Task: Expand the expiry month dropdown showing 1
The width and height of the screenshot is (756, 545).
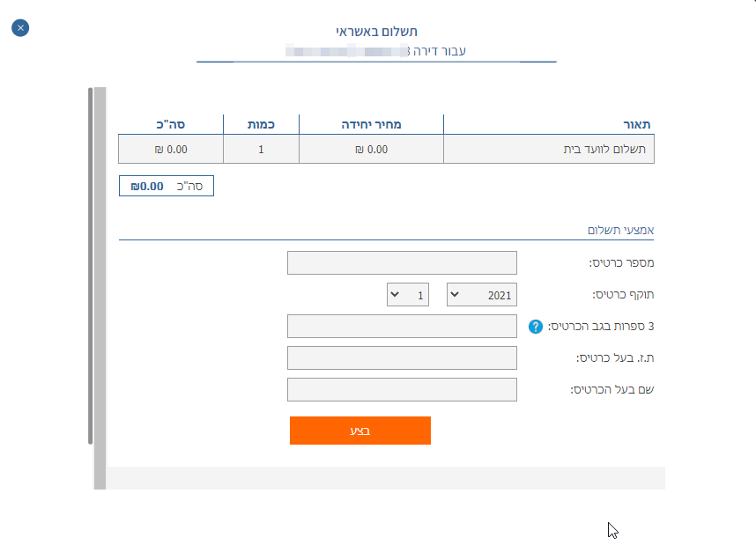Action: click(408, 295)
